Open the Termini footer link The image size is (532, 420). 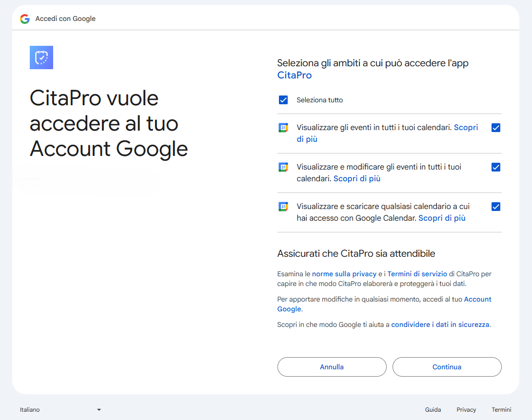coord(501,409)
